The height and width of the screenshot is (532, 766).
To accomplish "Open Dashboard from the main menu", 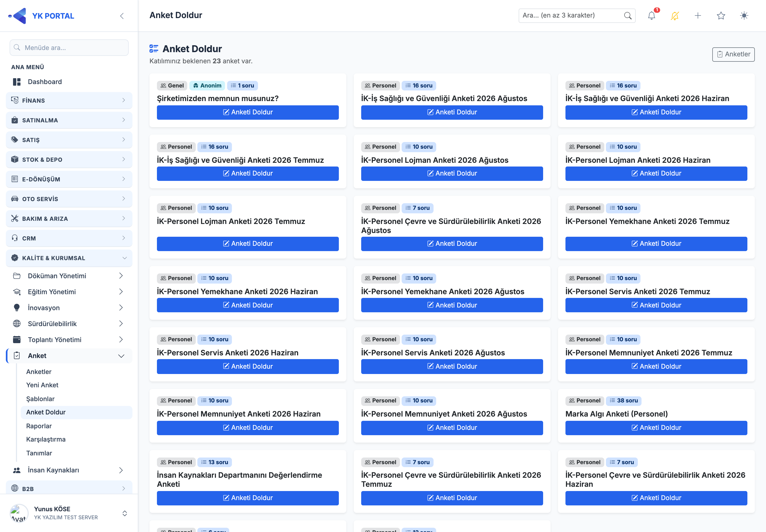I will click(x=45, y=82).
